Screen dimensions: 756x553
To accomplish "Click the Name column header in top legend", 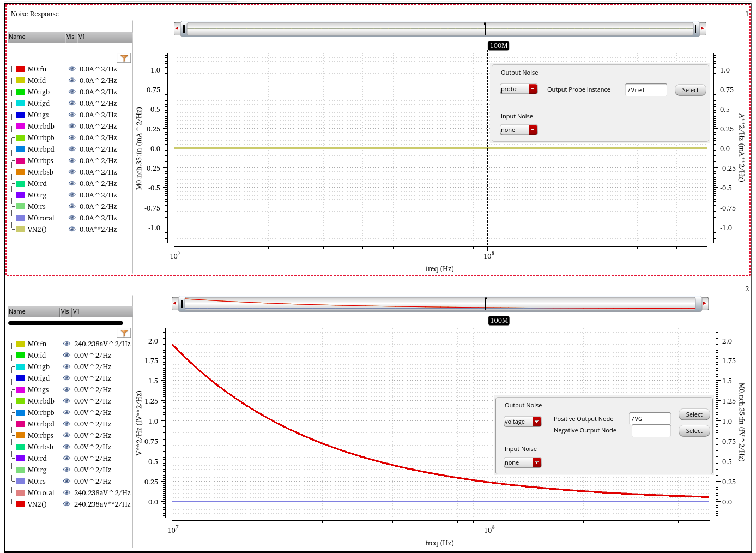I will (x=36, y=37).
